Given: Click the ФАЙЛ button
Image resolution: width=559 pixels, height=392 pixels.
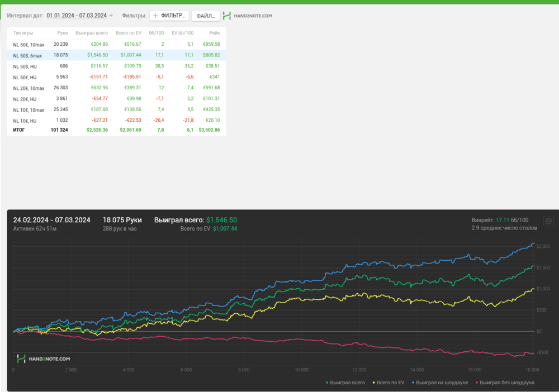Looking at the screenshot, I should (206, 16).
